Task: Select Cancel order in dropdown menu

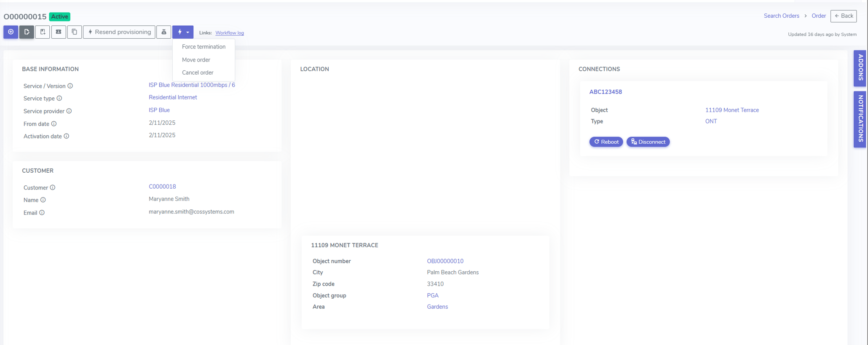Action: pos(198,72)
